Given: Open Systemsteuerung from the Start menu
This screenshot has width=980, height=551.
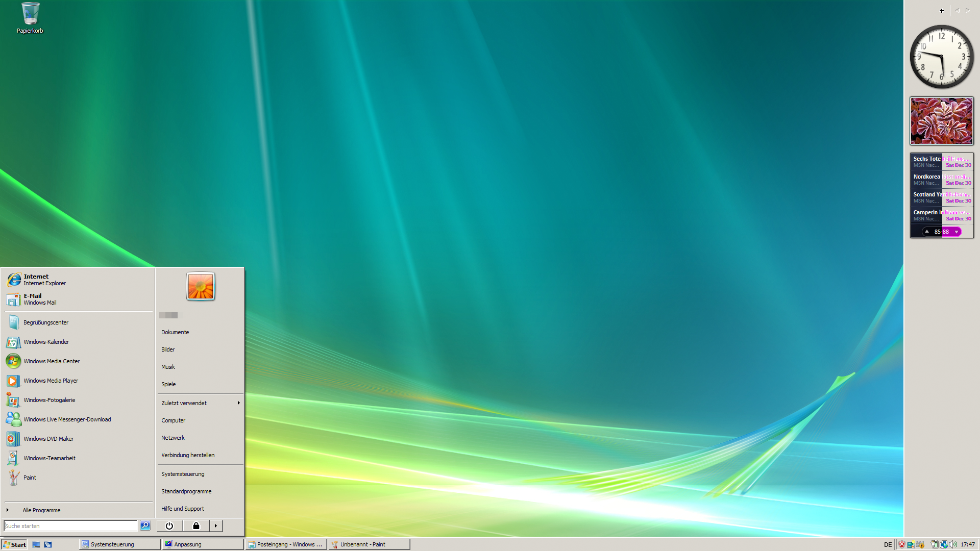Looking at the screenshot, I should 201,474.
